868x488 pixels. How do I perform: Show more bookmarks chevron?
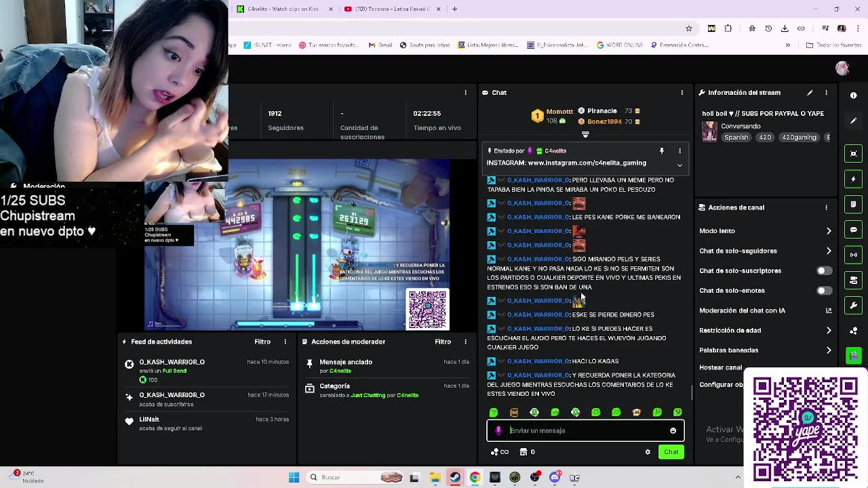coord(787,45)
